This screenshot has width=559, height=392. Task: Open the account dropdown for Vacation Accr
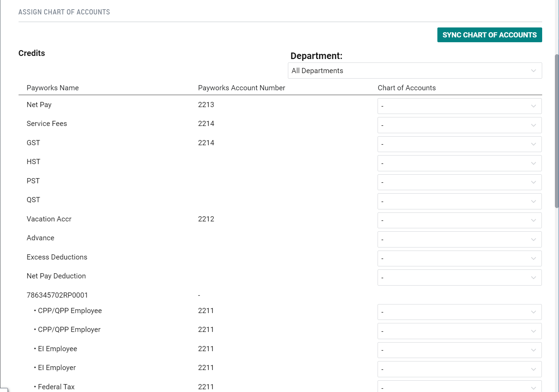(459, 220)
